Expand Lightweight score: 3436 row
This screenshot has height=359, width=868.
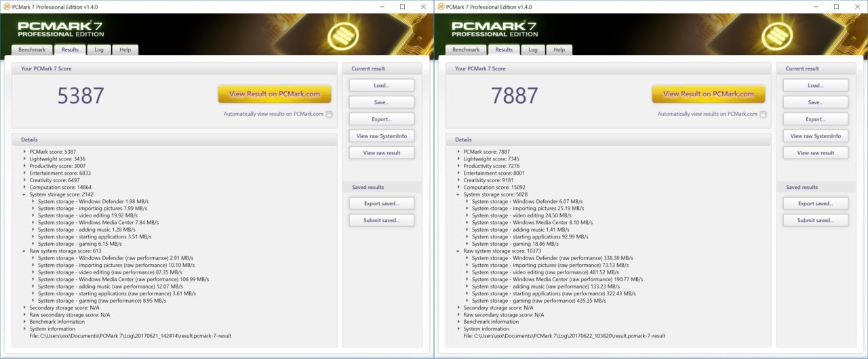click(24, 159)
